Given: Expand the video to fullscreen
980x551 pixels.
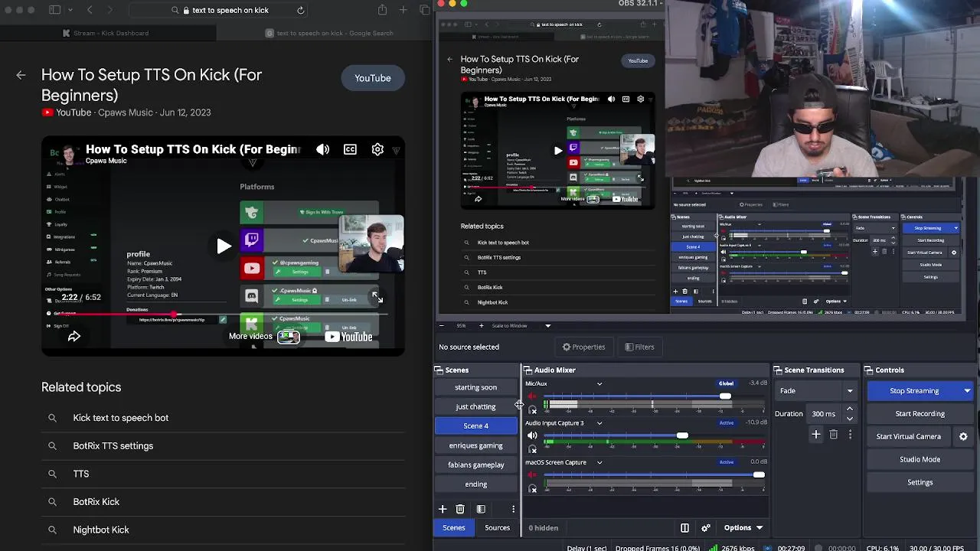Looking at the screenshot, I should tap(376, 297).
